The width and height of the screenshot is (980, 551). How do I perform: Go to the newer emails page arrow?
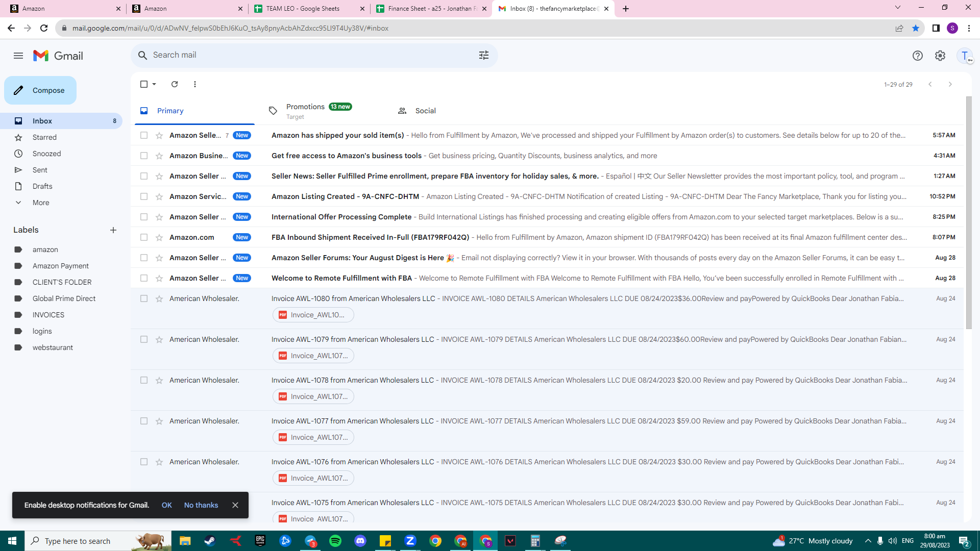[x=930, y=84]
